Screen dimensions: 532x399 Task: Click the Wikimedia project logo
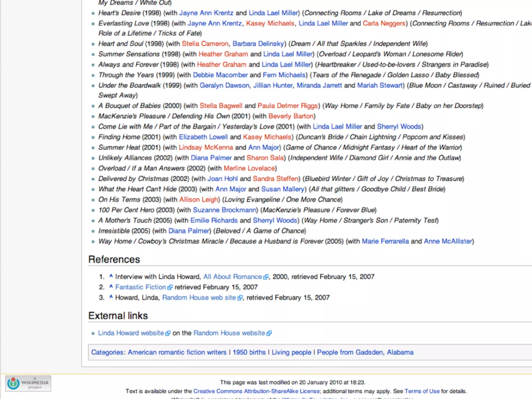point(28,383)
